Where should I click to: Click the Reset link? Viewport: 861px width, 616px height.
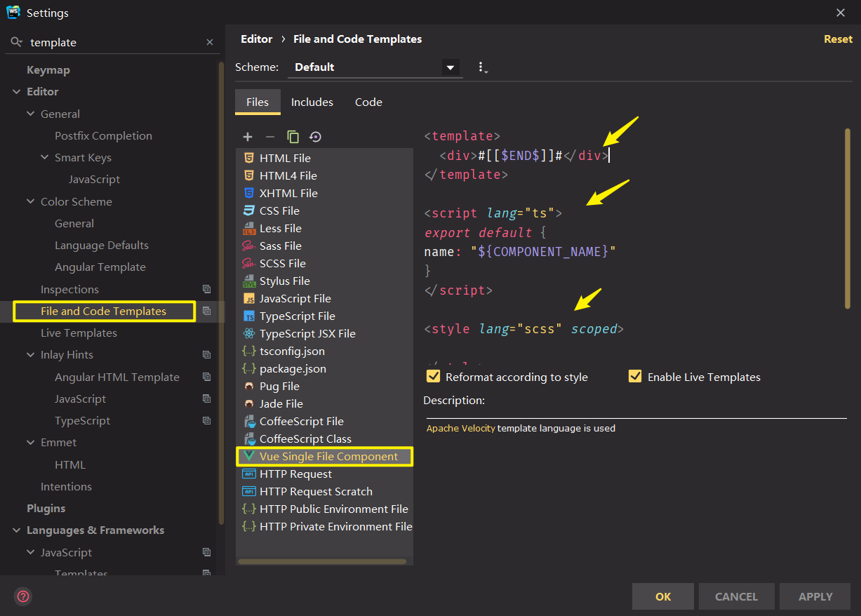(838, 39)
